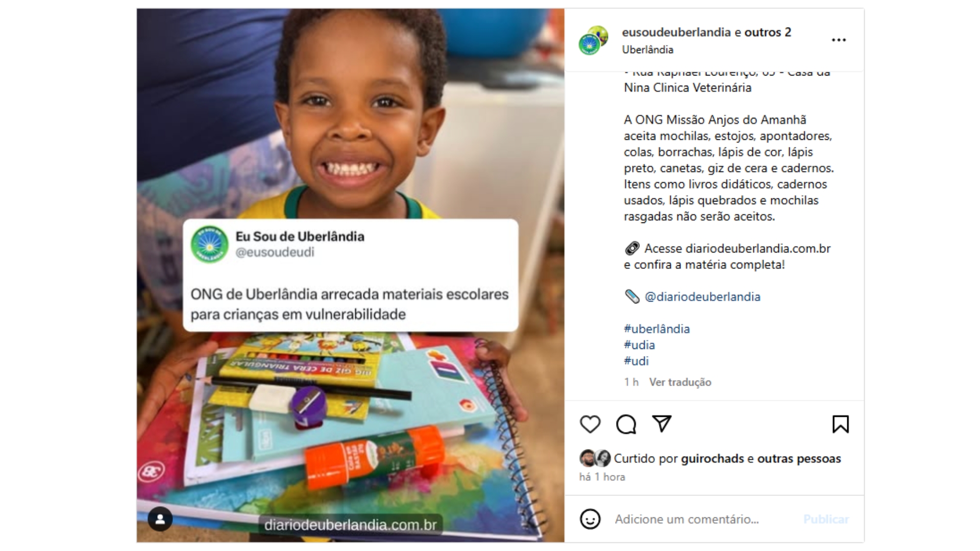Click 'Ver tradução' to translate caption
Image resolution: width=980 pixels, height=551 pixels.
point(680,382)
